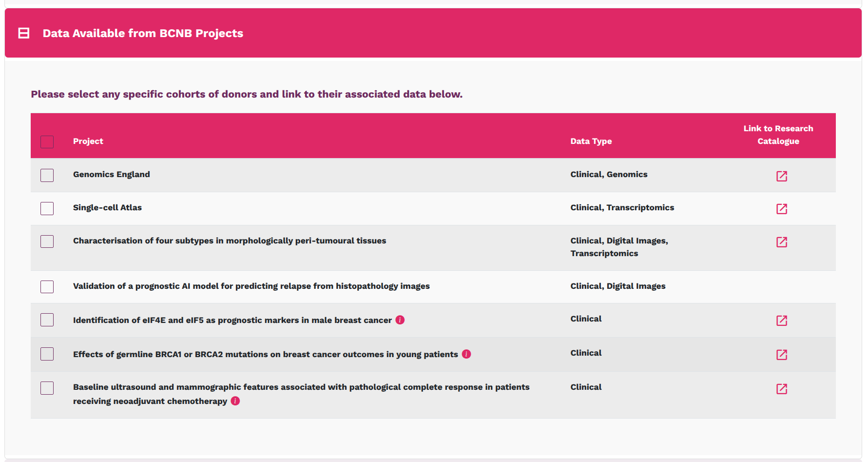Check the select-all checkbox in table header
This screenshot has width=868, height=462.
click(47, 141)
